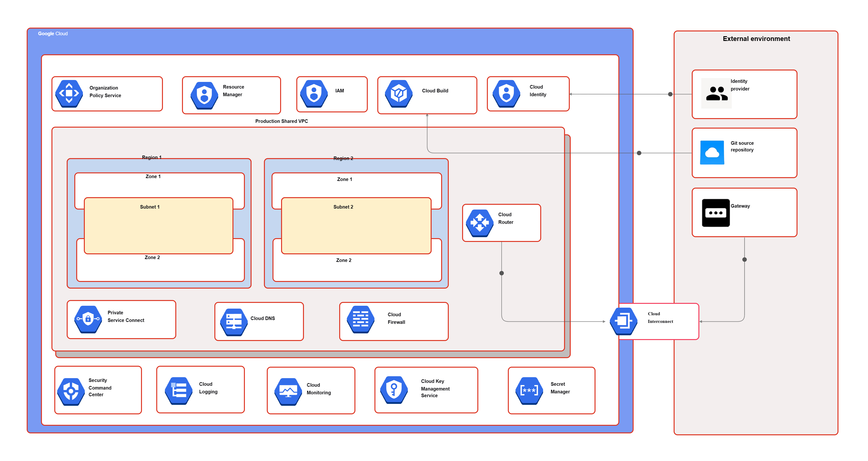The height and width of the screenshot is (461, 868).
Task: Click the black Gateway icon
Action: pos(716,213)
